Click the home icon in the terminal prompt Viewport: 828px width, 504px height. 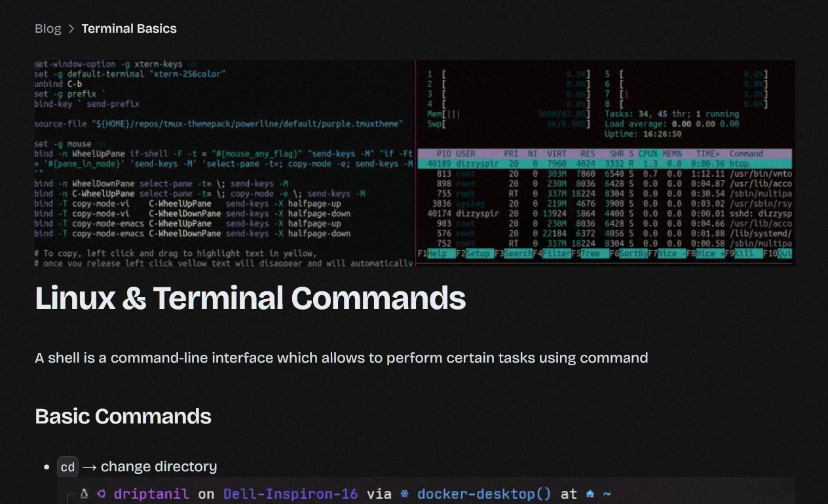(x=590, y=494)
